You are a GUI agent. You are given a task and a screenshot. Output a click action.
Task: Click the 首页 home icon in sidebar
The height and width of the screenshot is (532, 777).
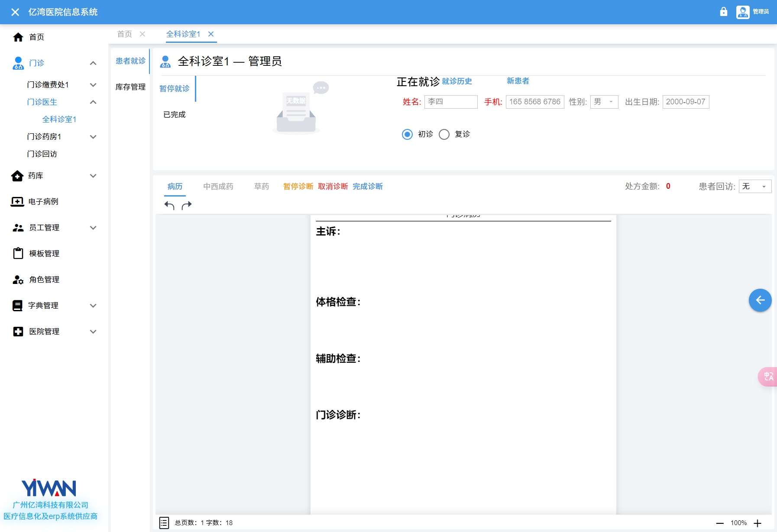point(18,37)
